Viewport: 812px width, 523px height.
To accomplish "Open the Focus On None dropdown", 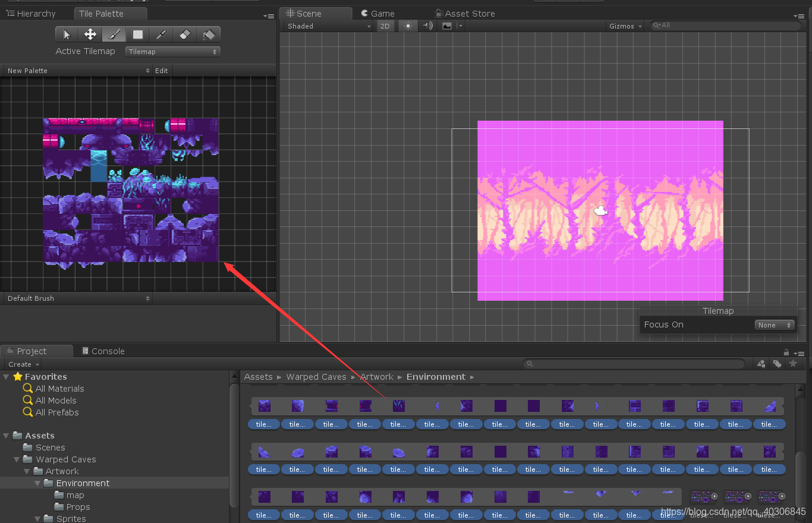I will (x=775, y=325).
